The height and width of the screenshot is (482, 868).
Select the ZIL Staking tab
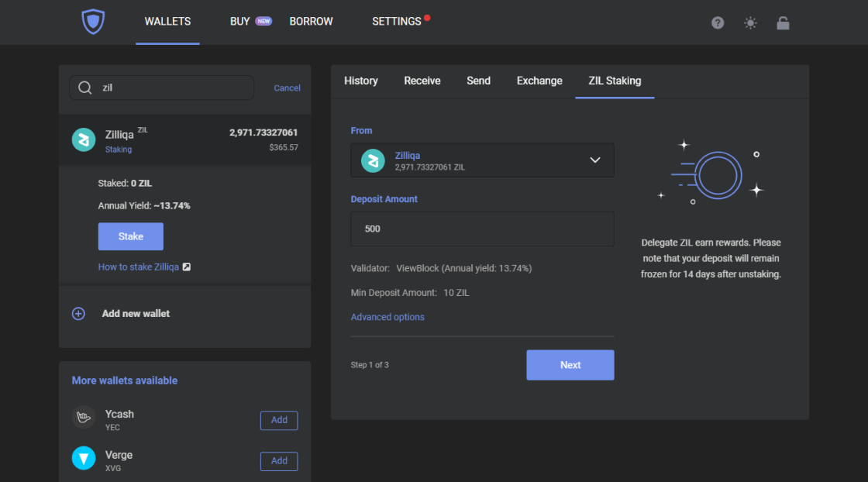[x=615, y=81]
